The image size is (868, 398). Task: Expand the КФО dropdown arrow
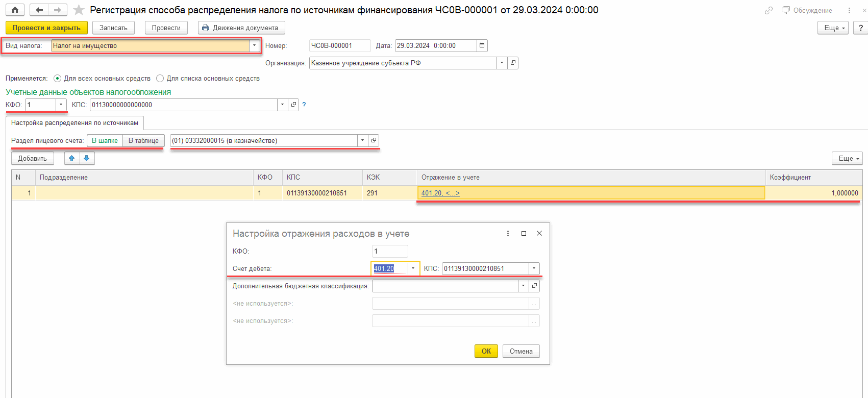[x=61, y=105]
